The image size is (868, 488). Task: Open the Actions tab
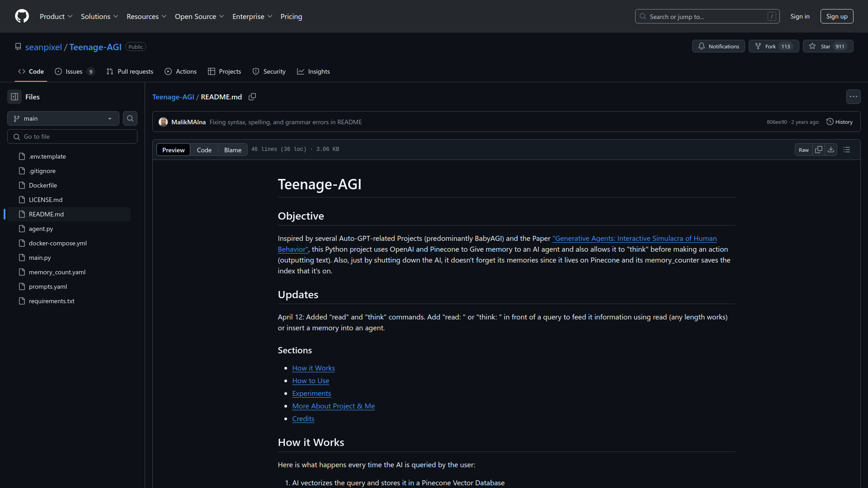click(x=180, y=71)
